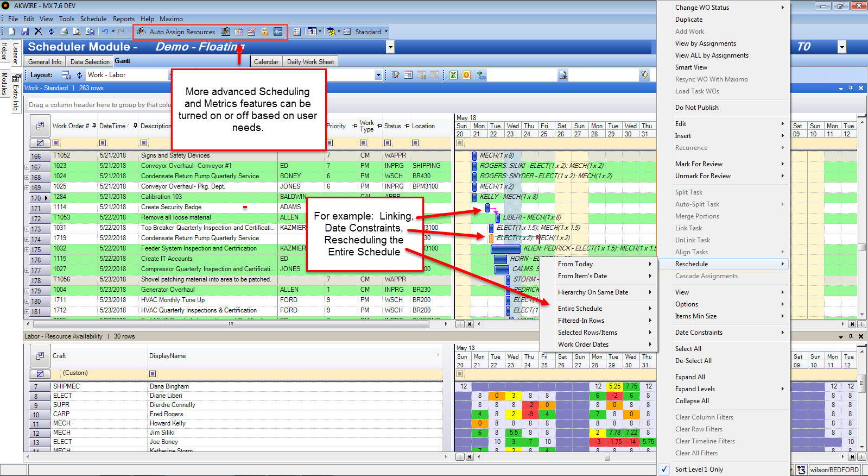Open Print Preview magnifier icon
This screenshot has height=476, width=868.
[x=77, y=32]
